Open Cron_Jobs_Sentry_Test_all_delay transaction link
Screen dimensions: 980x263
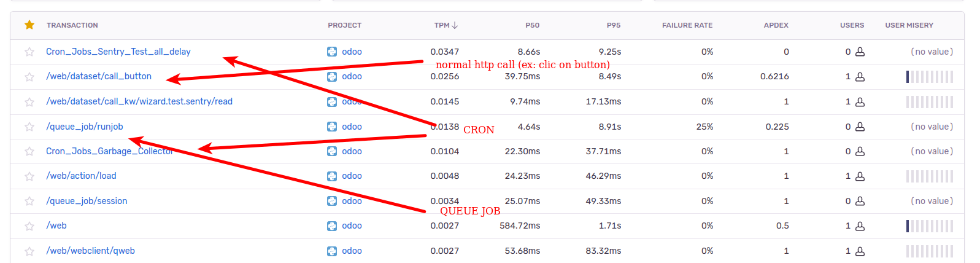click(x=118, y=52)
